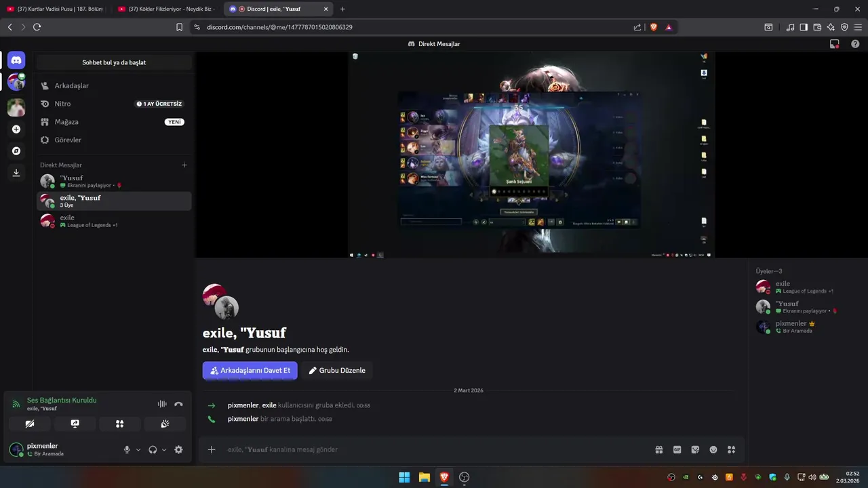
Task: Open the sticker picker
Action: click(x=695, y=449)
